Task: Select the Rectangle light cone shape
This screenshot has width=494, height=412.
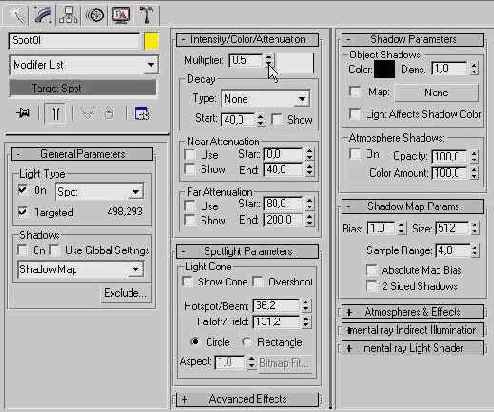Action: pos(247,342)
